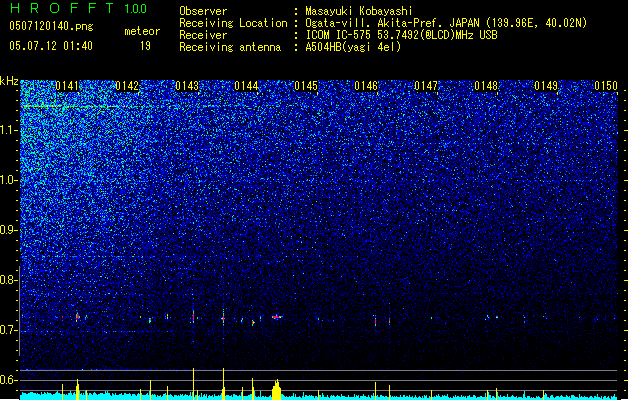This screenshot has width=629, height=400.
Task: Click the 0.7 kHz frequency axis label
Action: point(8,330)
